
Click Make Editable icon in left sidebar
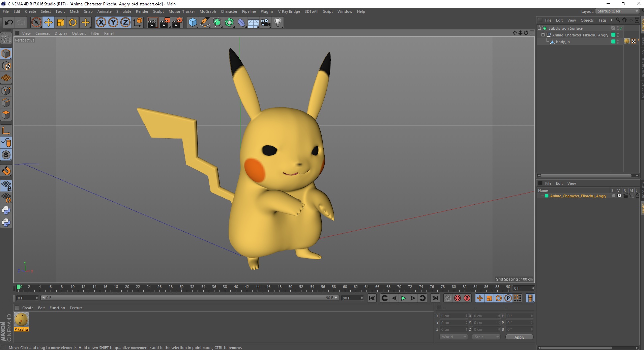coord(6,38)
